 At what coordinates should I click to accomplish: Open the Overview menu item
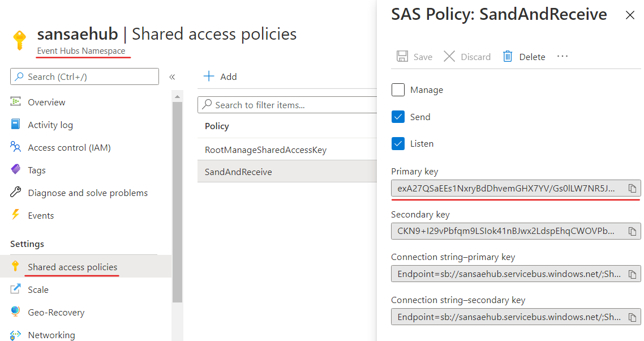tap(46, 103)
